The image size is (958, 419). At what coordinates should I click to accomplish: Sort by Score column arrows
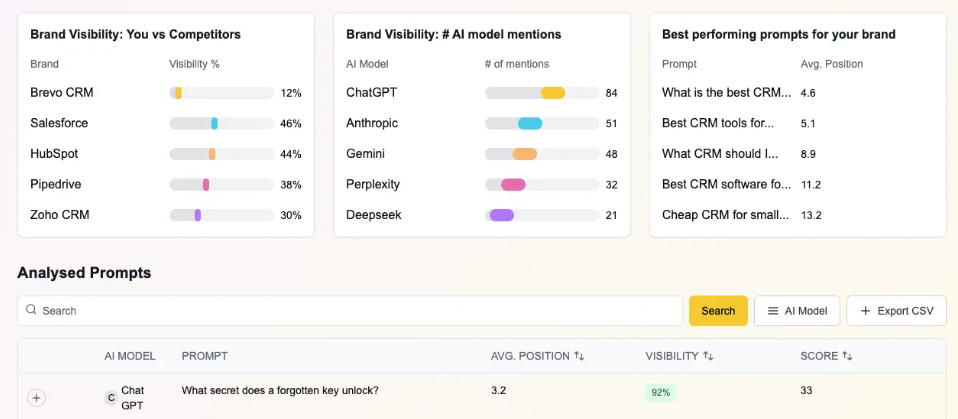847,356
